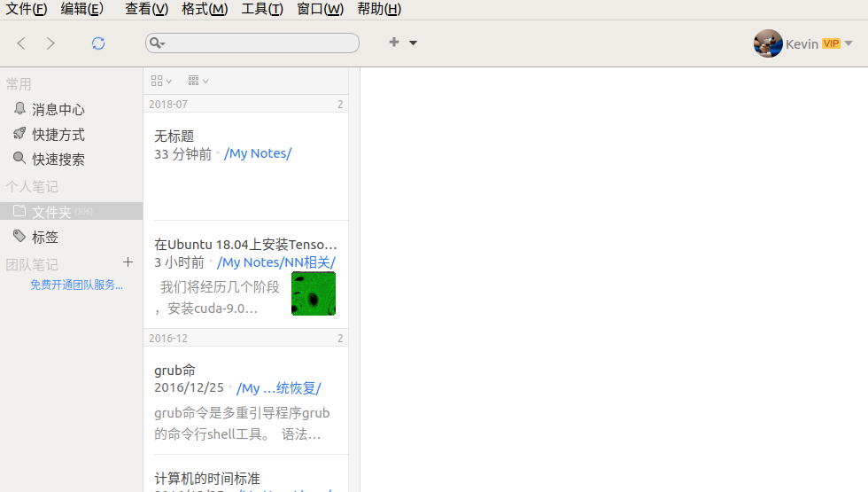
Task: Click the /My Notes/NN相关/ folder link
Action: coord(276,262)
